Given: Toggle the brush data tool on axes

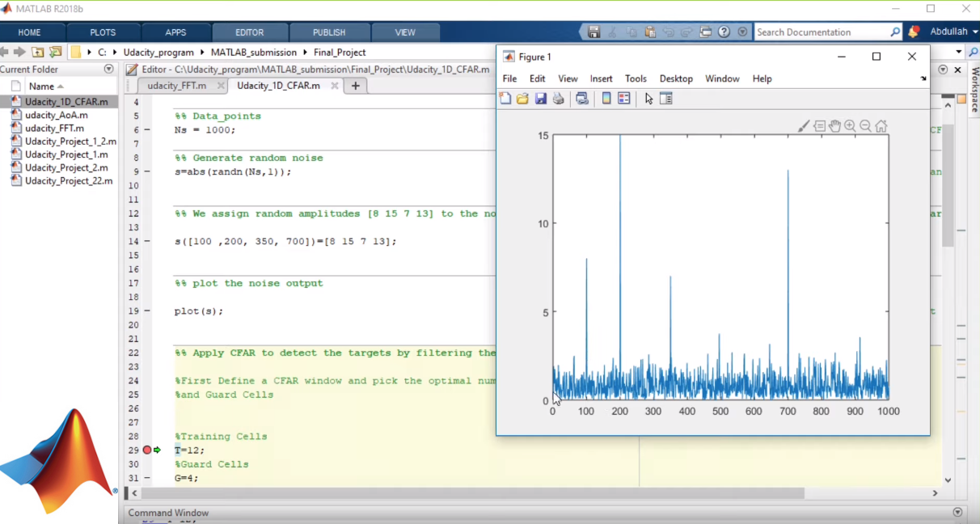Looking at the screenshot, I should coord(804,126).
